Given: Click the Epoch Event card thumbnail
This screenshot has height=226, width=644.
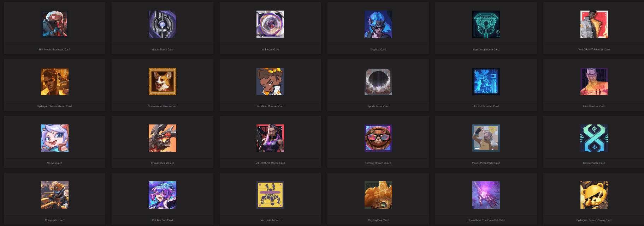Looking at the screenshot, I should [378, 81].
